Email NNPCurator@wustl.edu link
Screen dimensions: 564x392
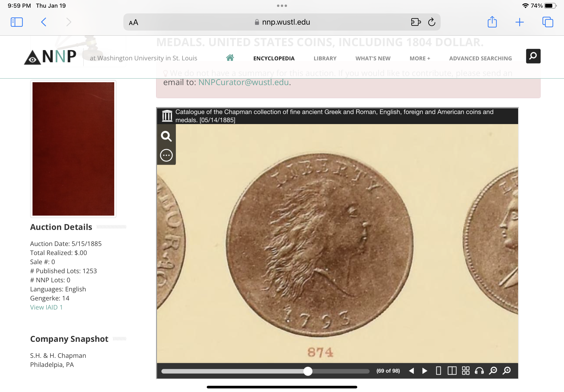click(243, 82)
